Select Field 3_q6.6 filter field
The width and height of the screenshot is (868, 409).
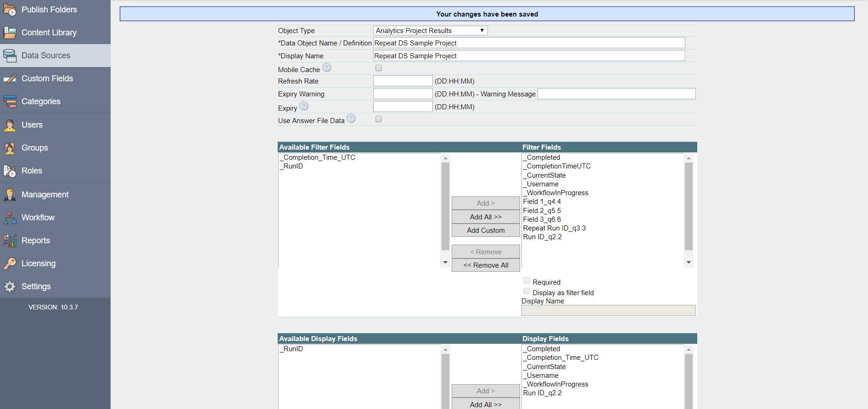click(542, 219)
